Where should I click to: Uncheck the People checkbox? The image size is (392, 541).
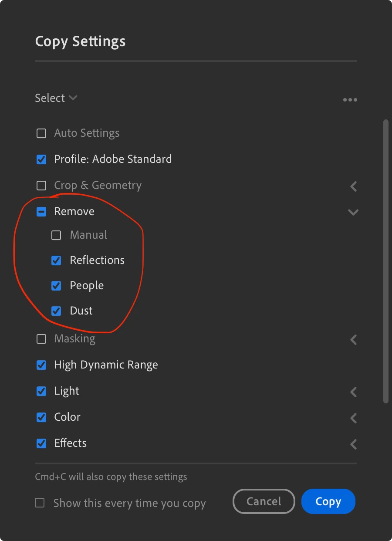coord(56,286)
